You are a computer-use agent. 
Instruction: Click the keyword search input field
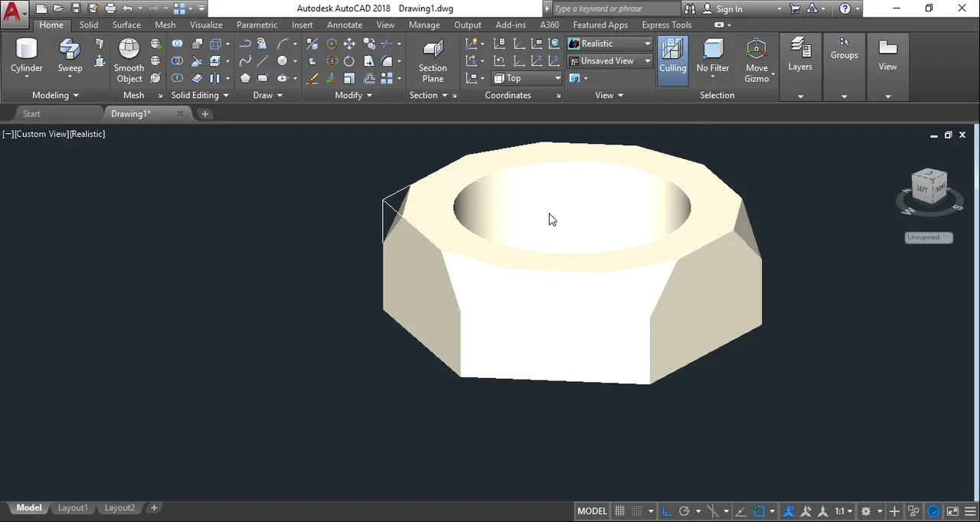(615, 8)
